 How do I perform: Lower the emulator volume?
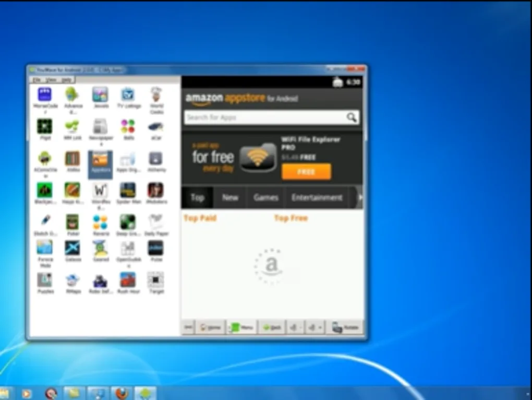pos(295,327)
